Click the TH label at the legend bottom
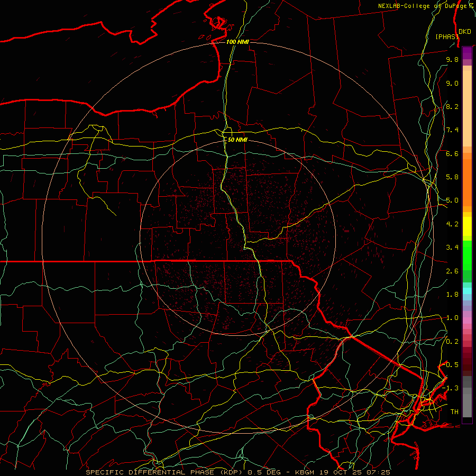The image size is (476, 476). pyautogui.click(x=454, y=412)
